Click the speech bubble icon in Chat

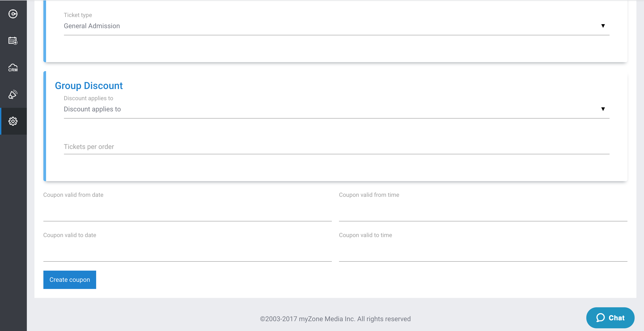click(600, 318)
